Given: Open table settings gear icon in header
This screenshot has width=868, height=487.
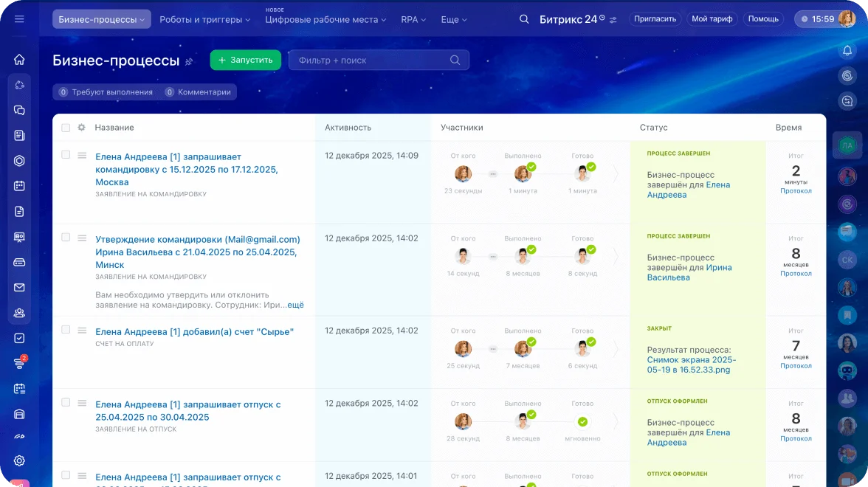Looking at the screenshot, I should tap(81, 128).
